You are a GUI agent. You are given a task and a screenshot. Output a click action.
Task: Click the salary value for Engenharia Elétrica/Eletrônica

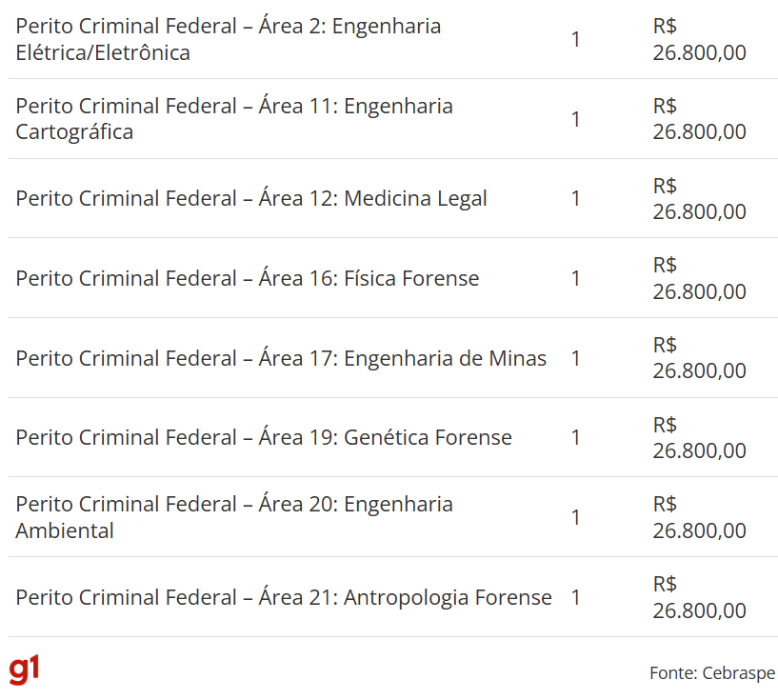tap(699, 39)
